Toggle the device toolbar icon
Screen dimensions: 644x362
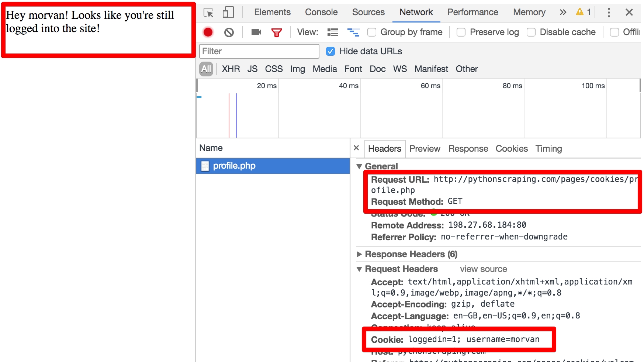tap(228, 13)
